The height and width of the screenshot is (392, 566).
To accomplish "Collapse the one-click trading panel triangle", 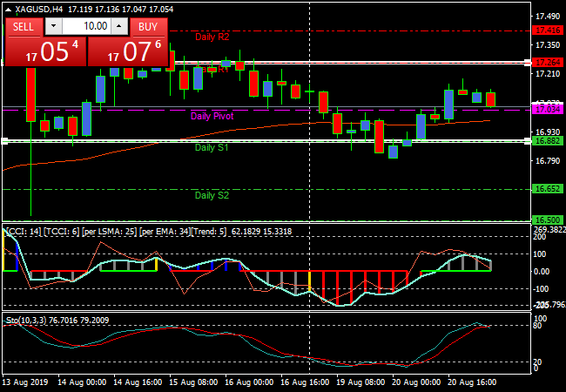I will click(9, 9).
